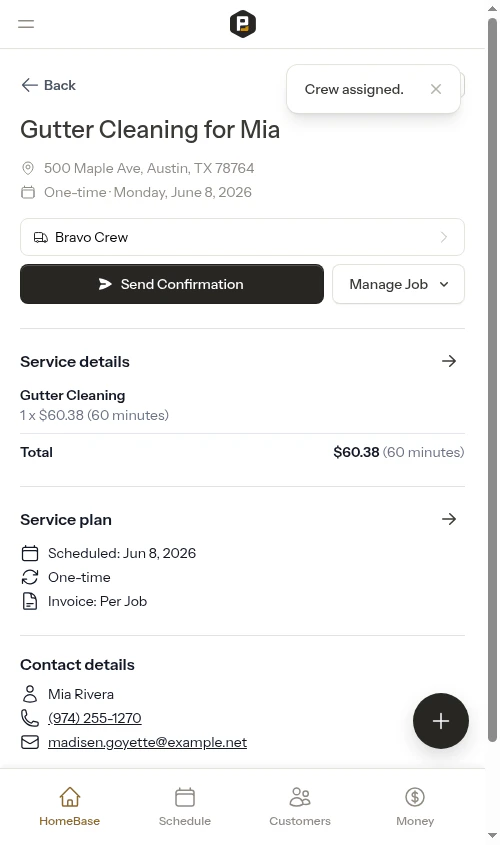Click the Send Confirmation button
Screen dimensions: 500x845
point(172,284)
